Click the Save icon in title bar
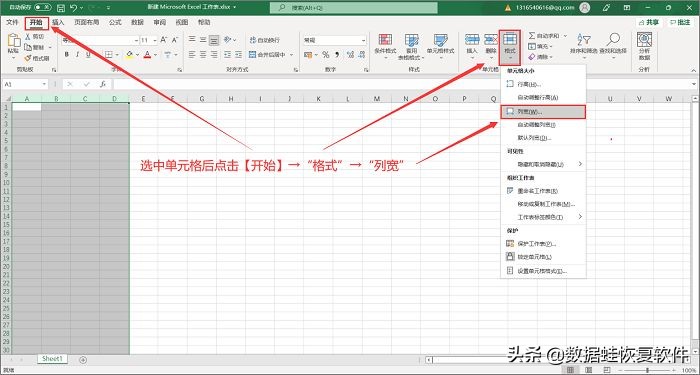Image resolution: width=700 pixels, height=375 pixels. 61,8
